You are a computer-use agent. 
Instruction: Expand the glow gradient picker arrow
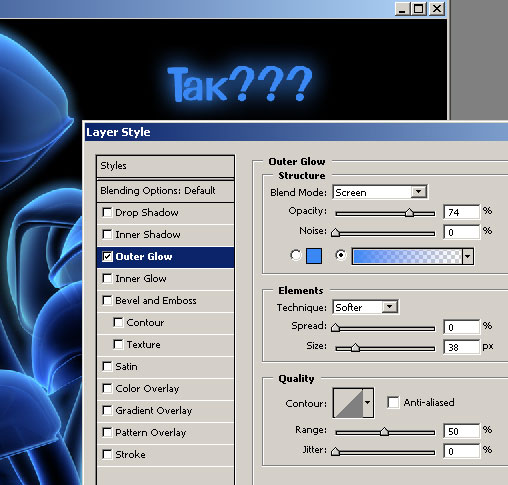pos(468,256)
